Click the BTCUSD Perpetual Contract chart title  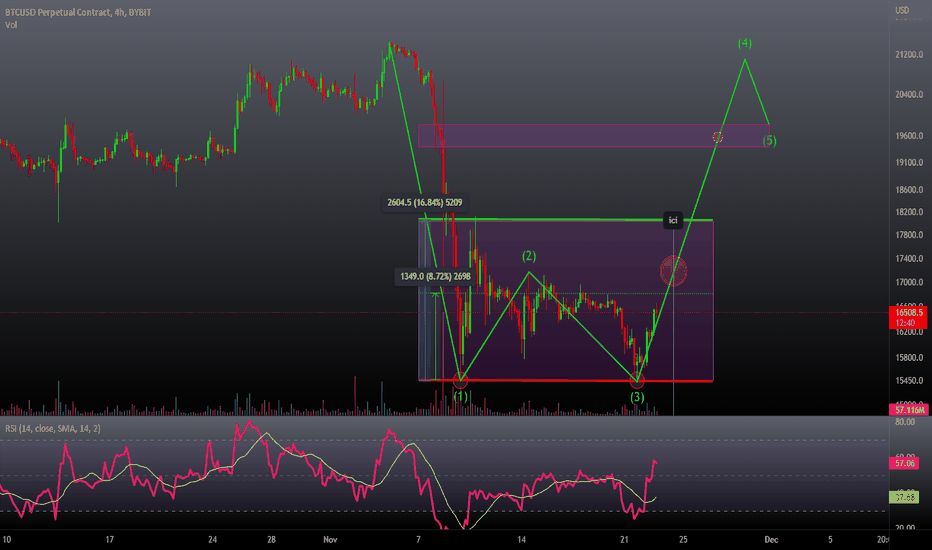(78, 12)
